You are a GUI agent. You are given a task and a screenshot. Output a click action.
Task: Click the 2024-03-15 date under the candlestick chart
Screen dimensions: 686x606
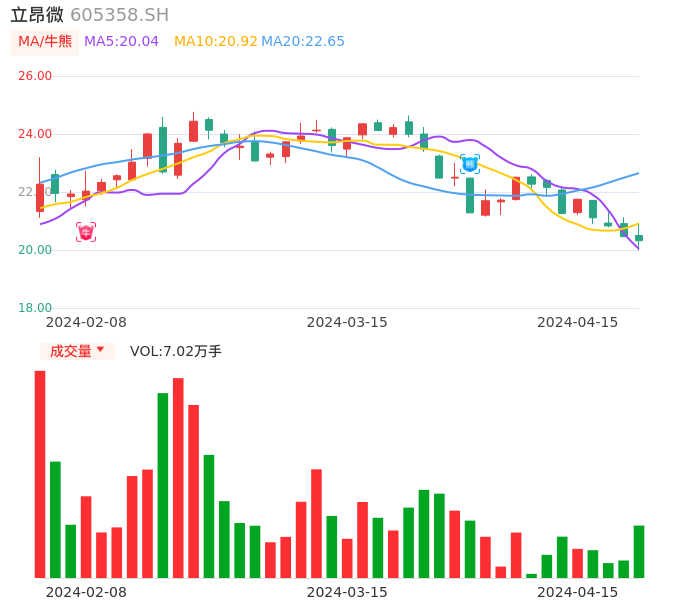click(x=347, y=322)
